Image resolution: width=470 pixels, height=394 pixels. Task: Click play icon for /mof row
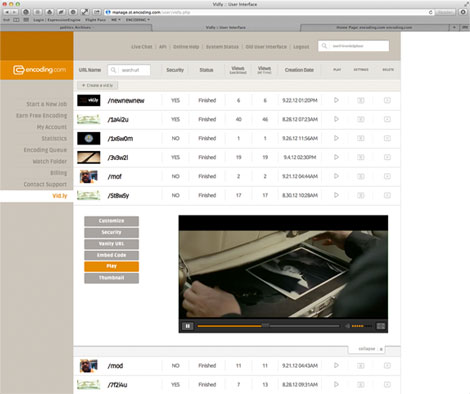coord(336,176)
